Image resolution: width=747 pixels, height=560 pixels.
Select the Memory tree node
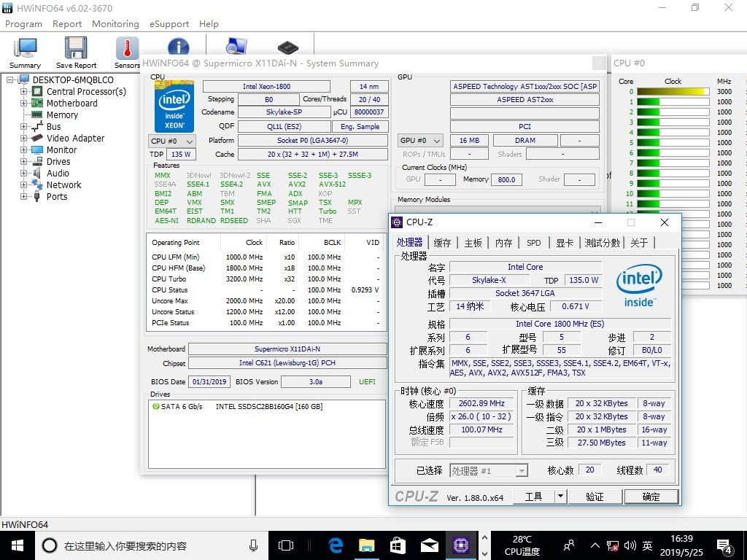tap(62, 114)
